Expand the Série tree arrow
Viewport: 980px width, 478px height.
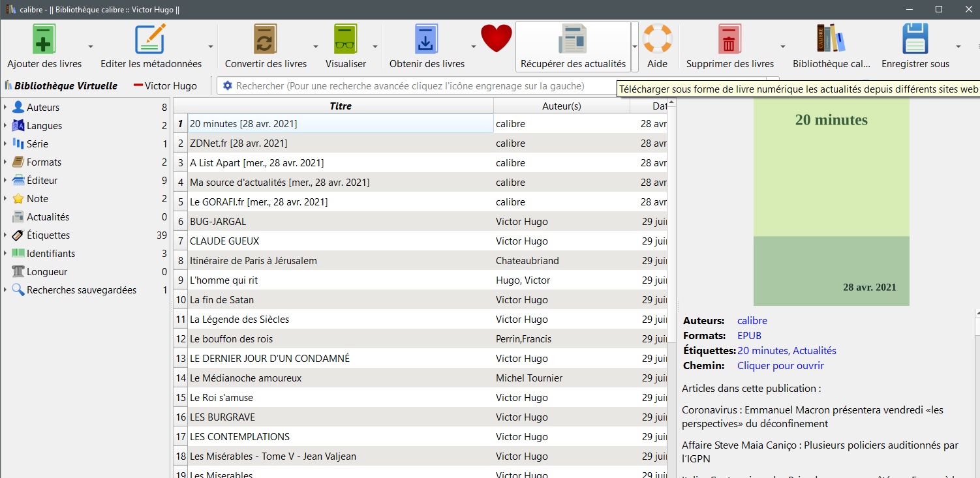coord(5,143)
